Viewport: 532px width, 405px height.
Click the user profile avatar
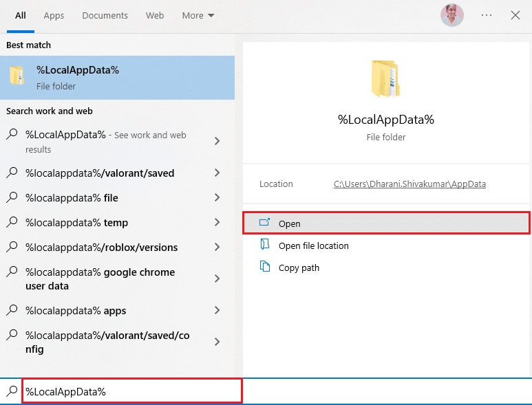[452, 15]
